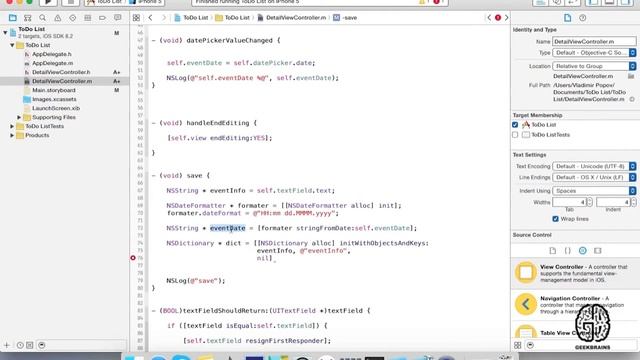The image size is (640, 360).
Task: Open the Find navigator magnifier icon
Action: tap(42, 18)
